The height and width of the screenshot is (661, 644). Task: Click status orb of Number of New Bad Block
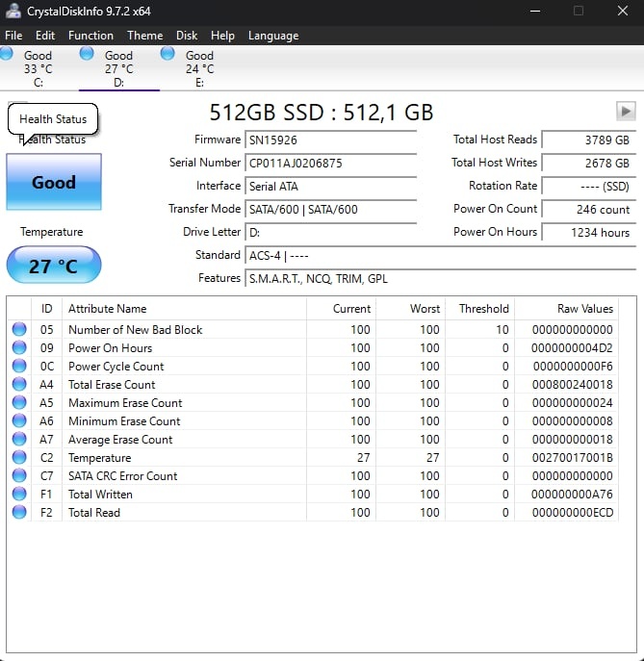(19, 329)
